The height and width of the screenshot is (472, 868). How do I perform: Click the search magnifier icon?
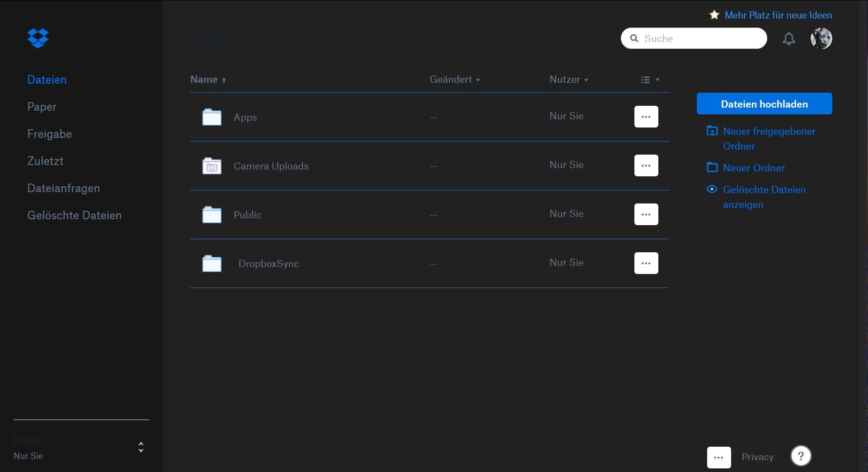634,38
